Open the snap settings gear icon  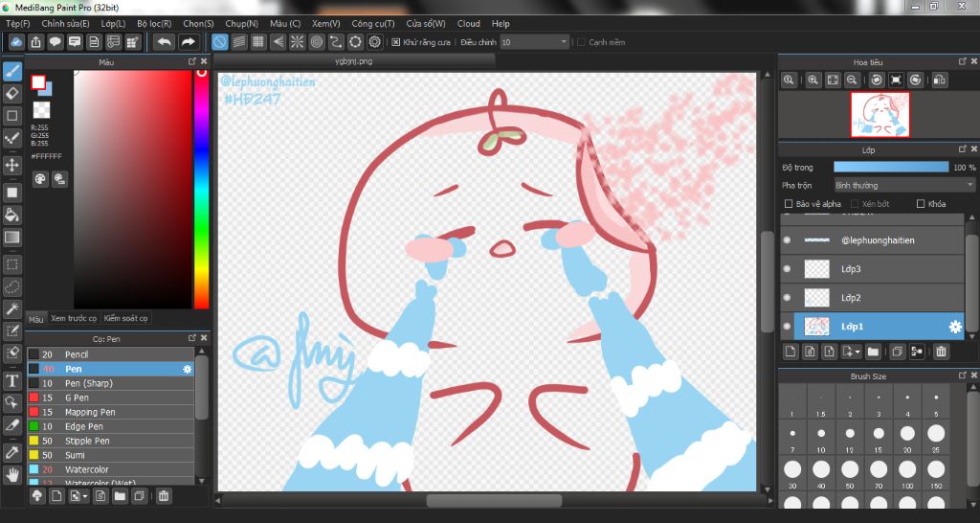click(x=375, y=42)
